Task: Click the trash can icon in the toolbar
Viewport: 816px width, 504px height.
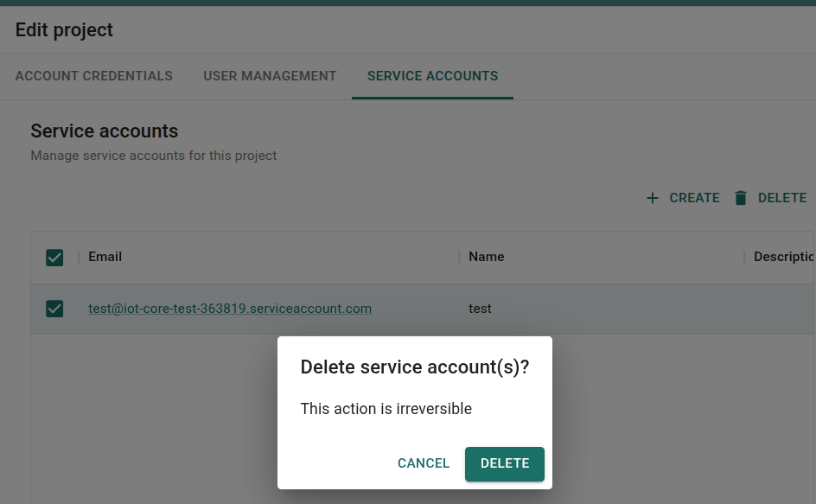Action: point(740,198)
